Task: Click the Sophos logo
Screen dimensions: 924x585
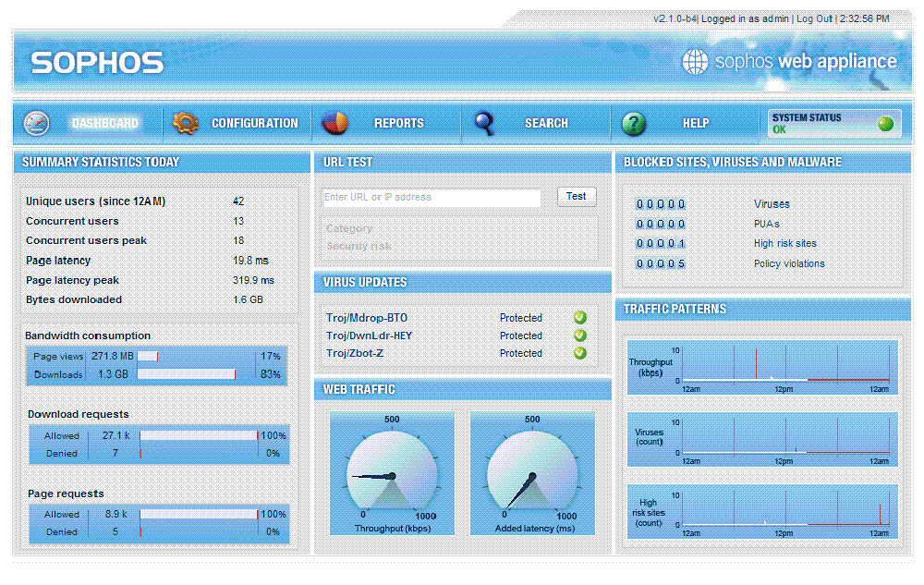Action: pos(97,63)
